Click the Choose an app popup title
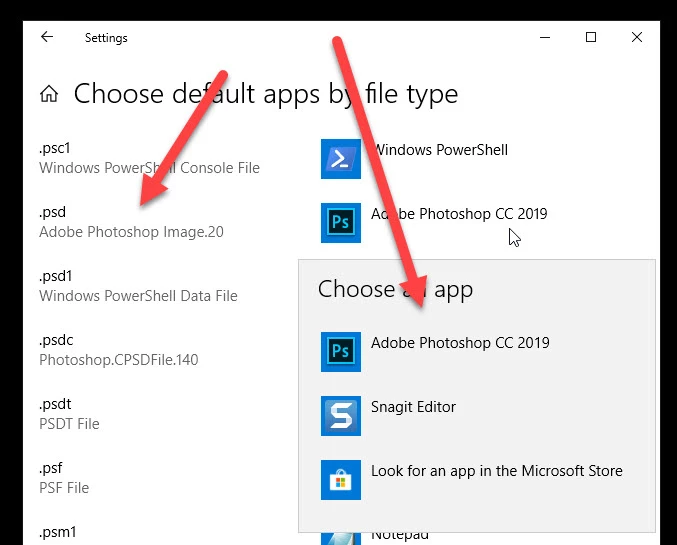This screenshot has height=545, width=677. click(x=395, y=289)
